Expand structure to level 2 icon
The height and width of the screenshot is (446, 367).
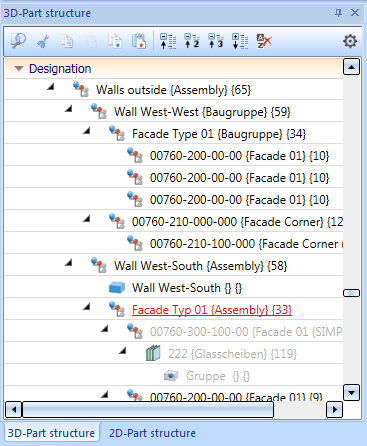point(192,41)
